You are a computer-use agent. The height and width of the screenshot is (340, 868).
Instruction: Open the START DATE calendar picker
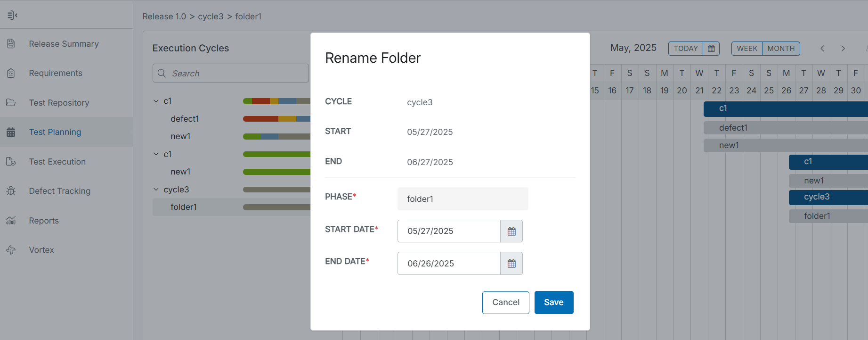[511, 231]
